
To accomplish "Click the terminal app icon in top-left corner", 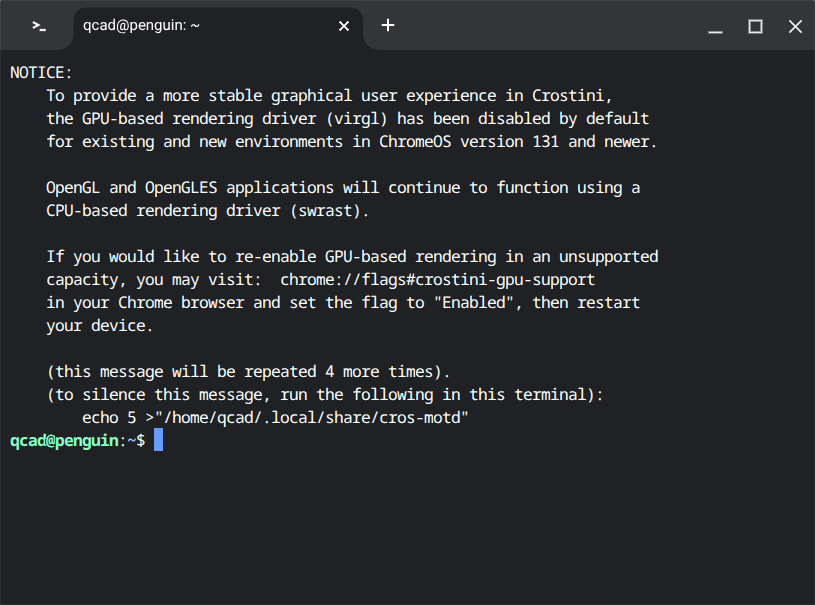I will point(36,26).
